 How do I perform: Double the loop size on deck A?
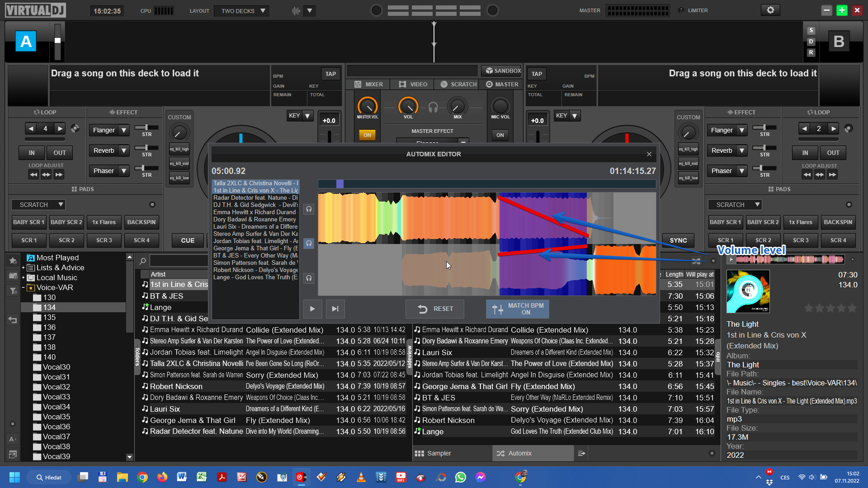(x=60, y=129)
